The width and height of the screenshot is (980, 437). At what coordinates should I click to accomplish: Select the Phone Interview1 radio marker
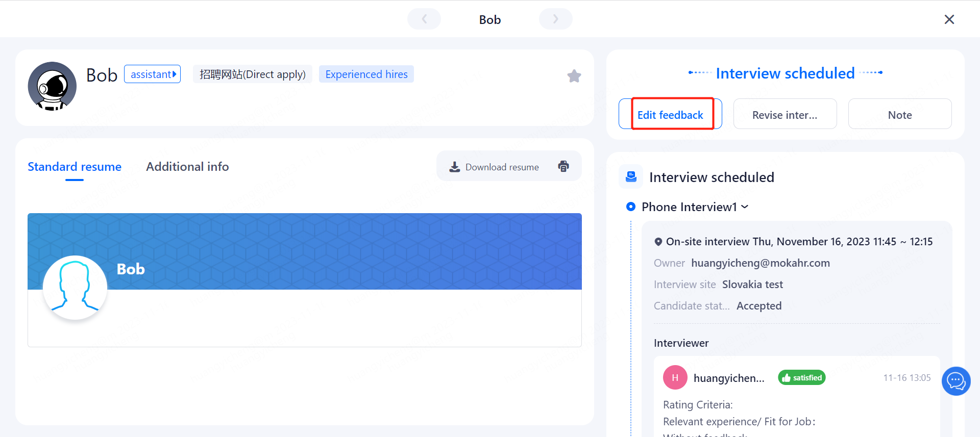pos(631,207)
